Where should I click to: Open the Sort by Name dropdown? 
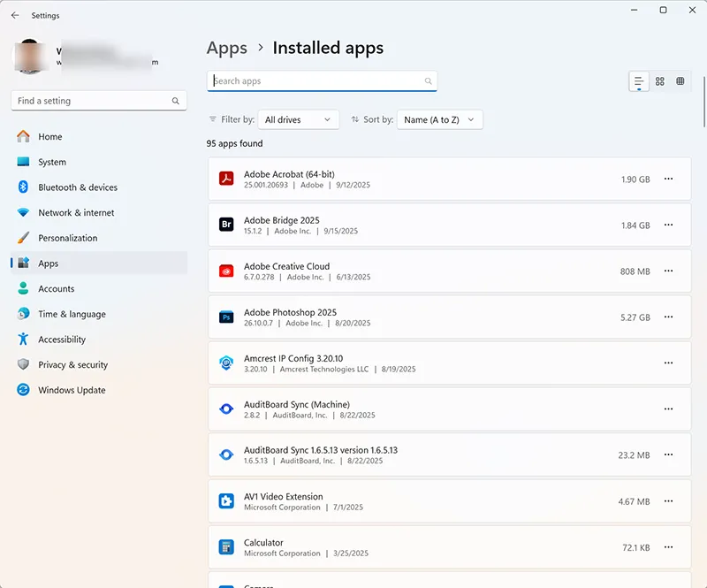[x=439, y=119]
